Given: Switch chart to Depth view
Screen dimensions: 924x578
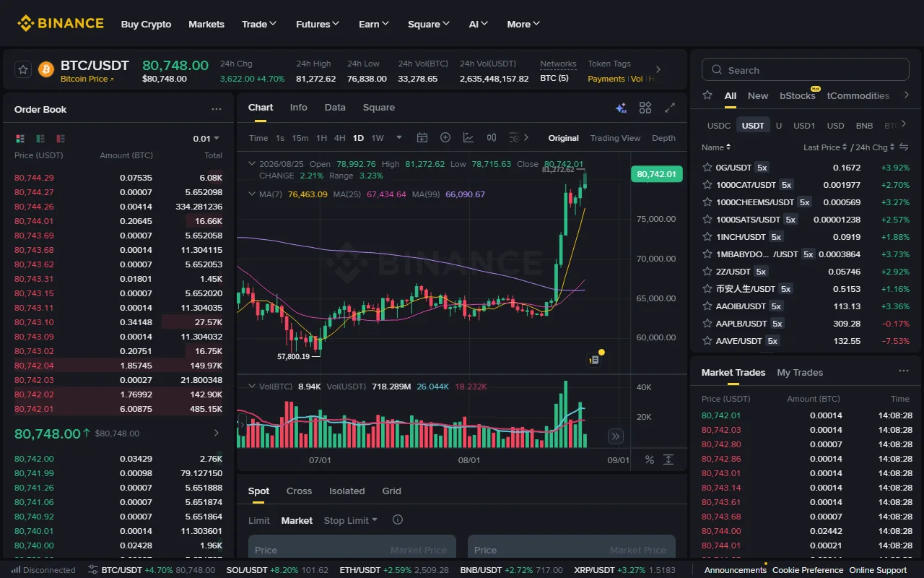Looking at the screenshot, I should [664, 137].
